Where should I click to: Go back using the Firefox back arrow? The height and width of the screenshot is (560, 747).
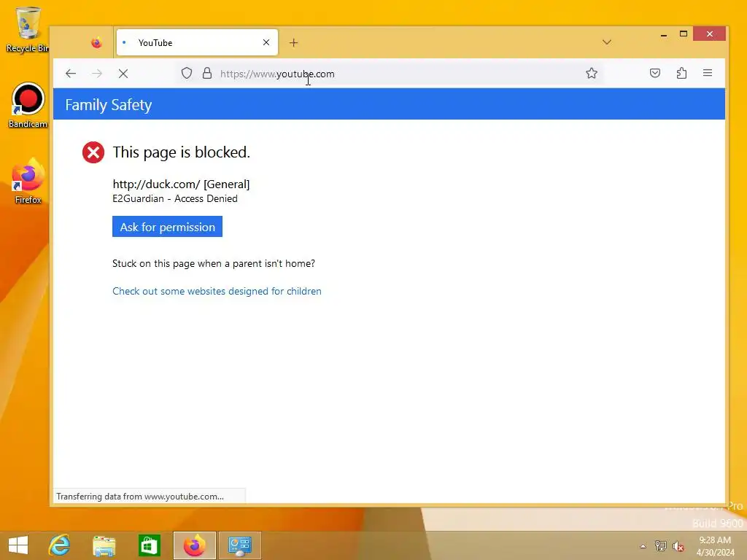pos(71,74)
